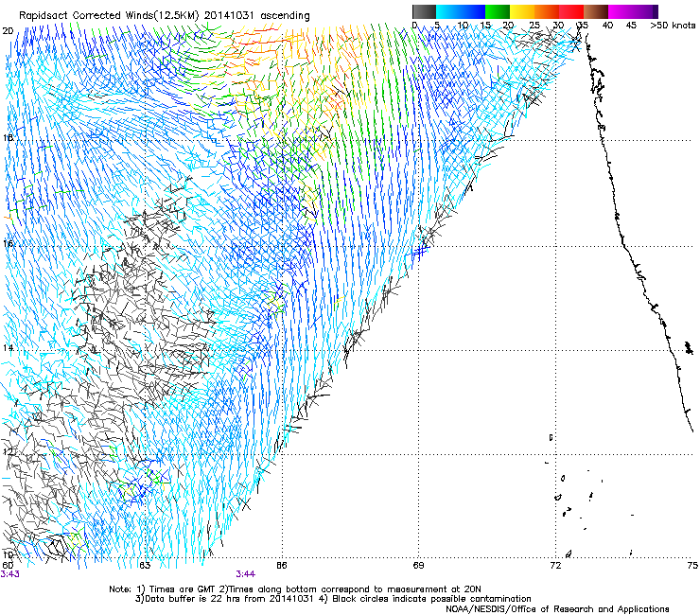Click the 'Data buffer is 22 hrs' note line
The height and width of the screenshot is (615, 700).
click(333, 599)
